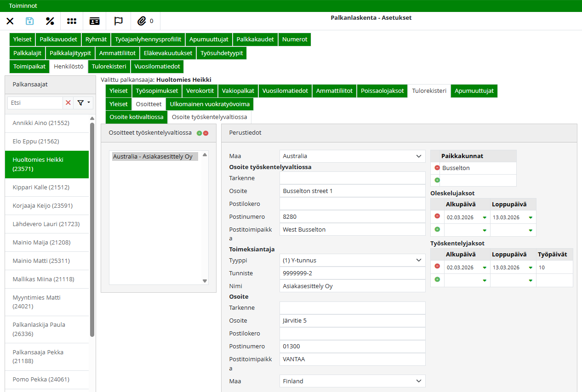
Task: Open attachments via the paperclip icon
Action: pyautogui.click(x=142, y=21)
